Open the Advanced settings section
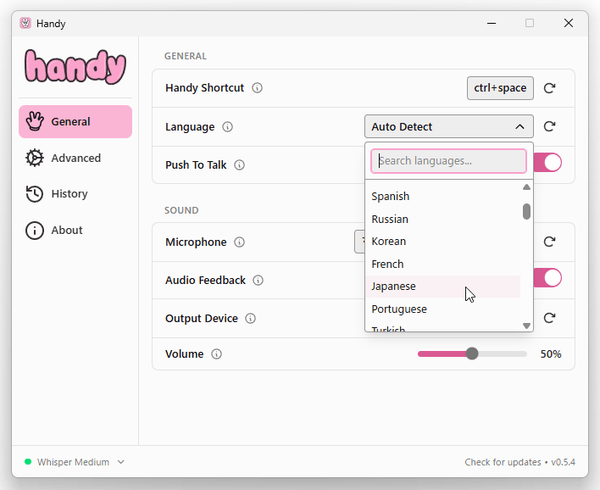 (x=75, y=158)
